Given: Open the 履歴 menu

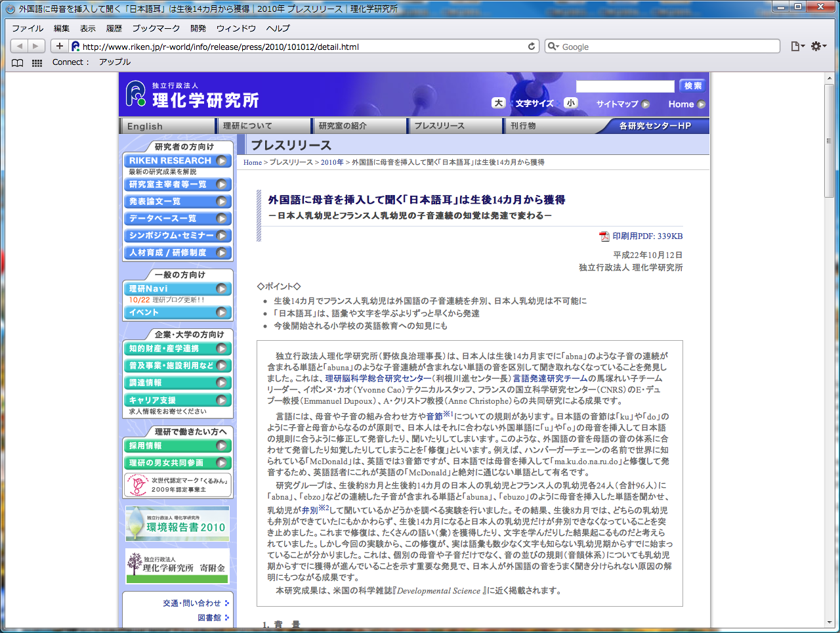Looking at the screenshot, I should tap(114, 28).
